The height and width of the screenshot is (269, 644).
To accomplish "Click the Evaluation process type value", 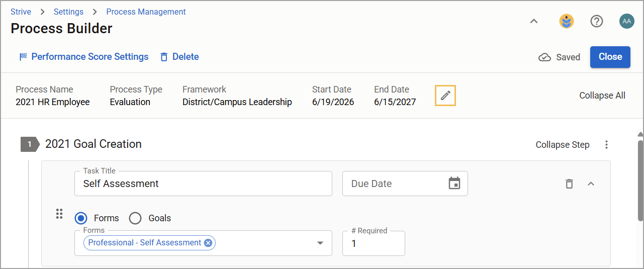I will coord(130,102).
